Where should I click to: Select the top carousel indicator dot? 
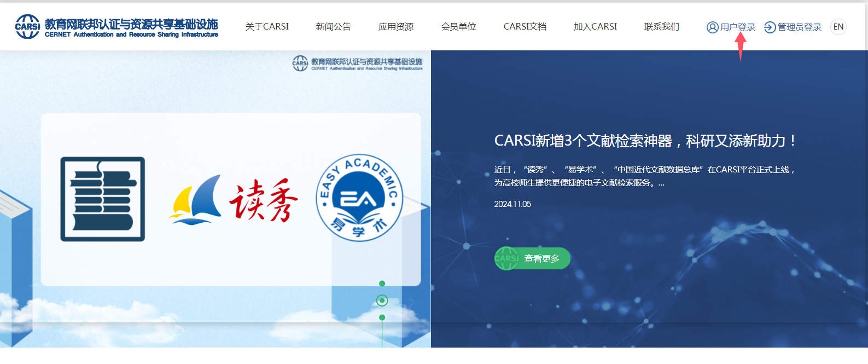[382, 284]
